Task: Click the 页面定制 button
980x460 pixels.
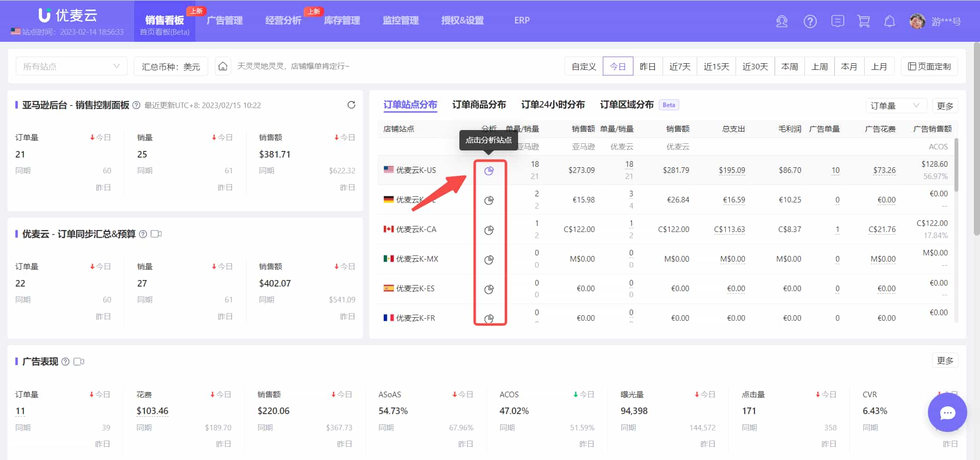Action: tap(929, 66)
